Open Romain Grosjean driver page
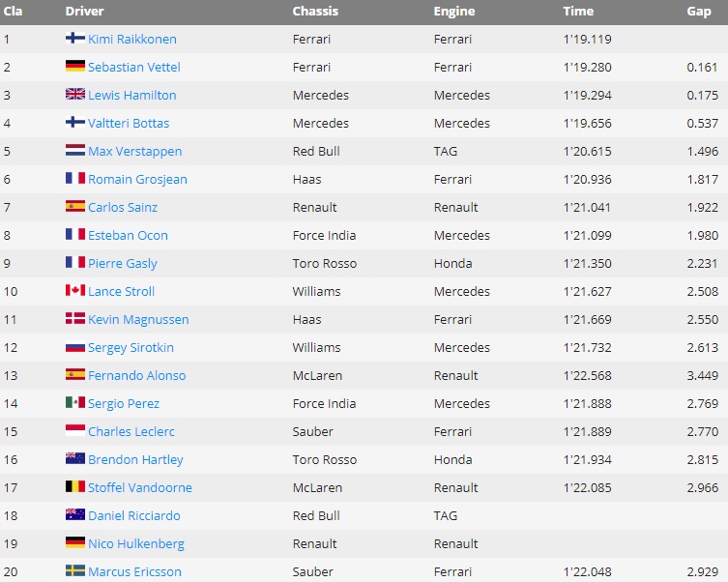The width and height of the screenshot is (728, 582). (x=137, y=180)
